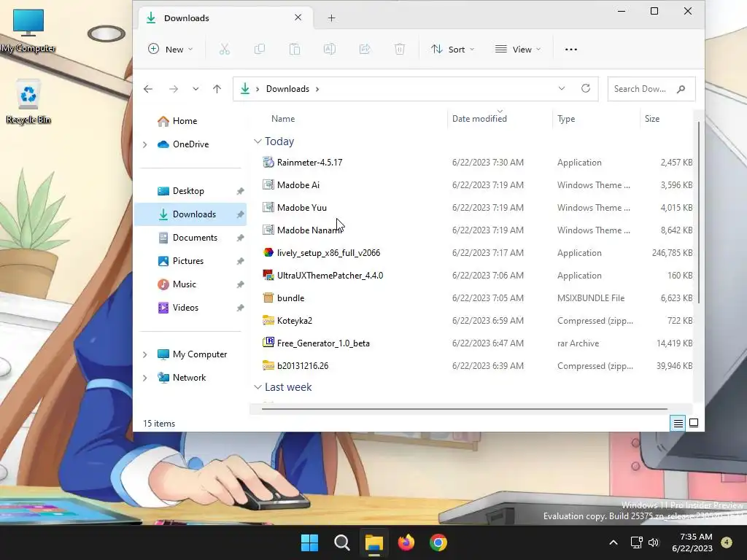Collapse the Last week group
Screen dimensions: 747x560
pos(258,387)
